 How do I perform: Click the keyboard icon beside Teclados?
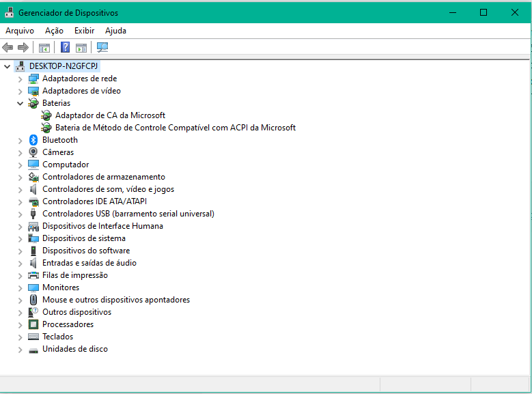33,337
